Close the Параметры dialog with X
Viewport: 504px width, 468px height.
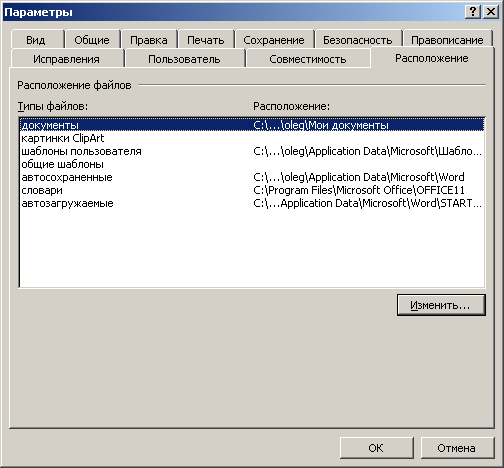coord(491,12)
